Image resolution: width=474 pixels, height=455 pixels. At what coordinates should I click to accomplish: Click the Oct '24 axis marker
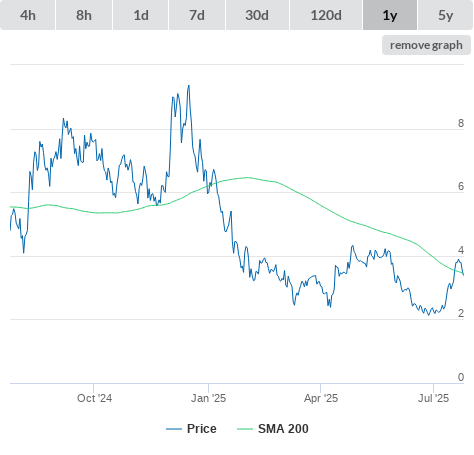94,398
